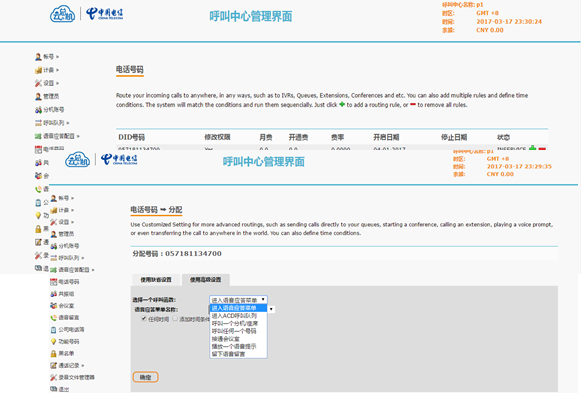Click the 退出 logout icon in lower sidebar
581x393 pixels.
[54, 389]
